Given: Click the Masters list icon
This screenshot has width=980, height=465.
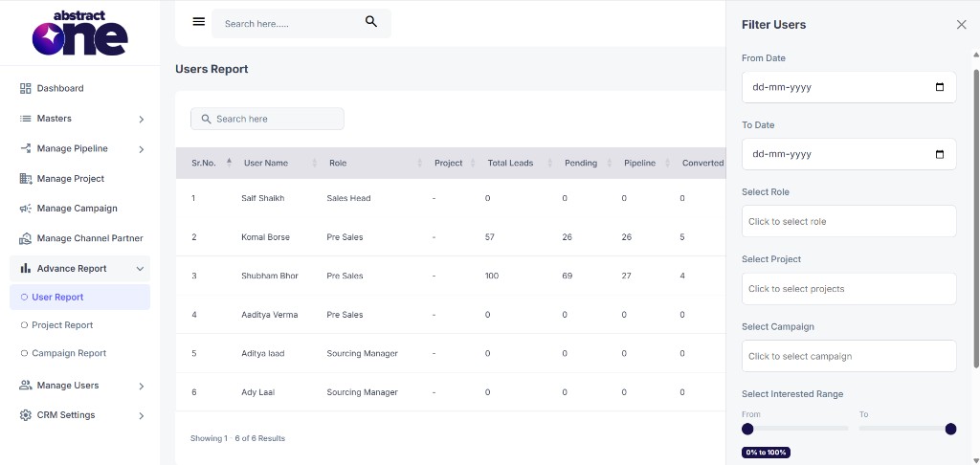Looking at the screenshot, I should point(26,118).
